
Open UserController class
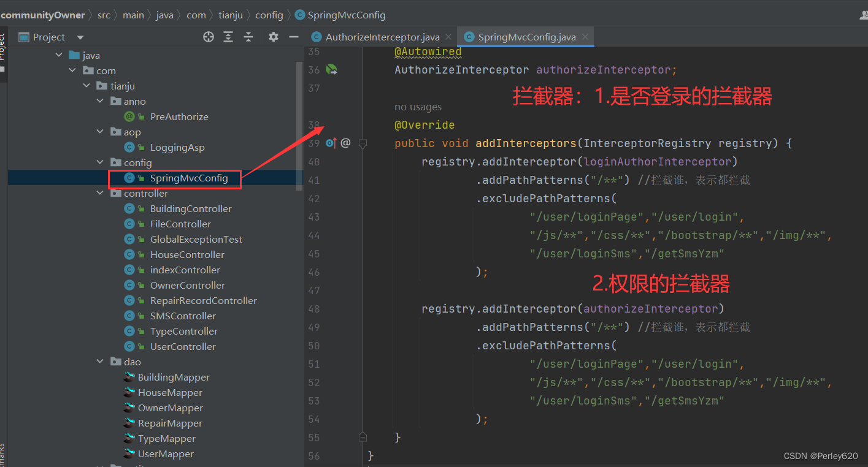click(183, 346)
